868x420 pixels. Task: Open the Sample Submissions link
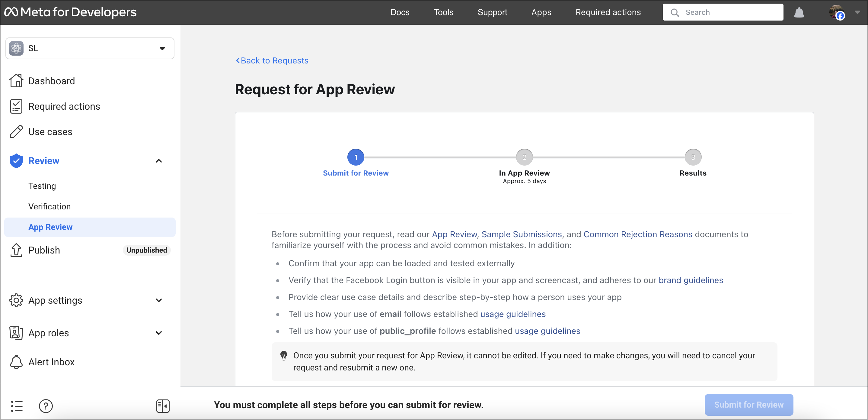[522, 234]
